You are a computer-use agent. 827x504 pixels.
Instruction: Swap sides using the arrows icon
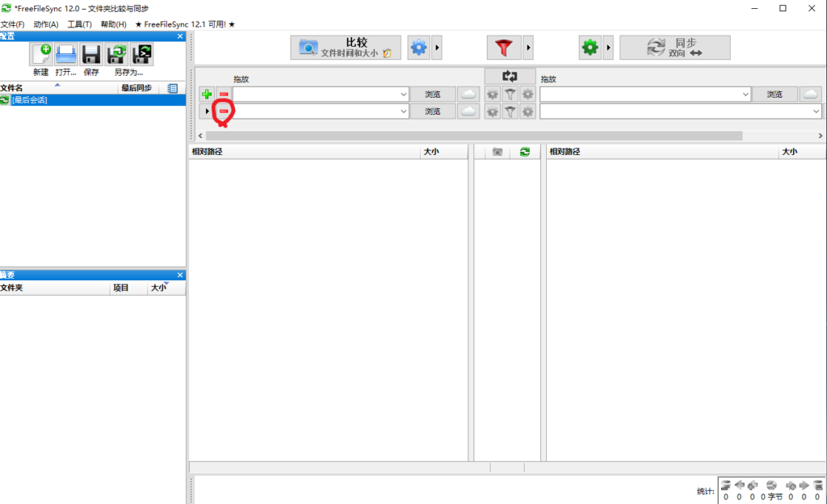(x=510, y=77)
